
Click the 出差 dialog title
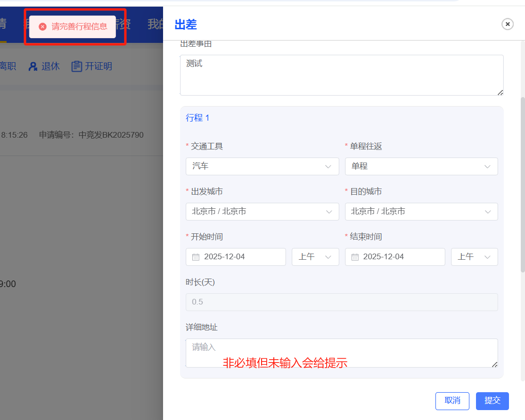(x=186, y=25)
